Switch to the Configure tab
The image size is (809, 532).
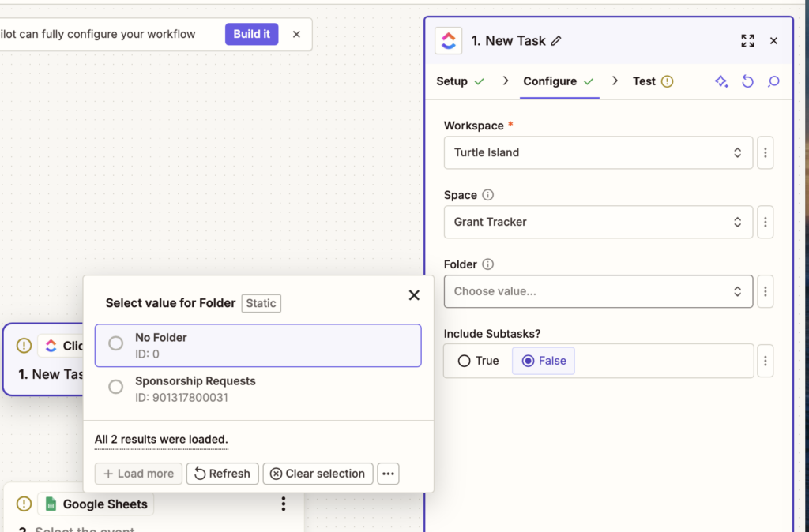pyautogui.click(x=559, y=81)
